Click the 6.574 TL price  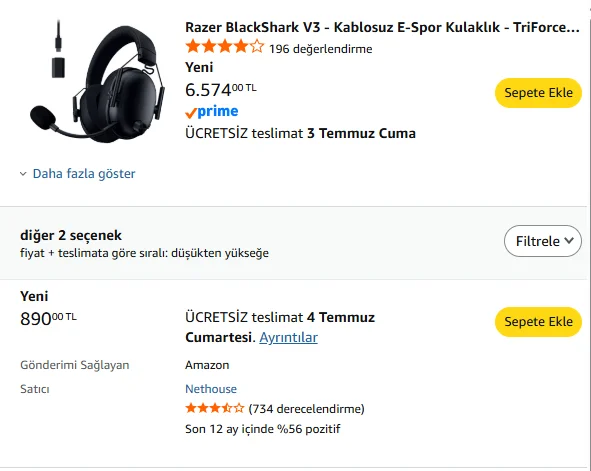coord(221,90)
